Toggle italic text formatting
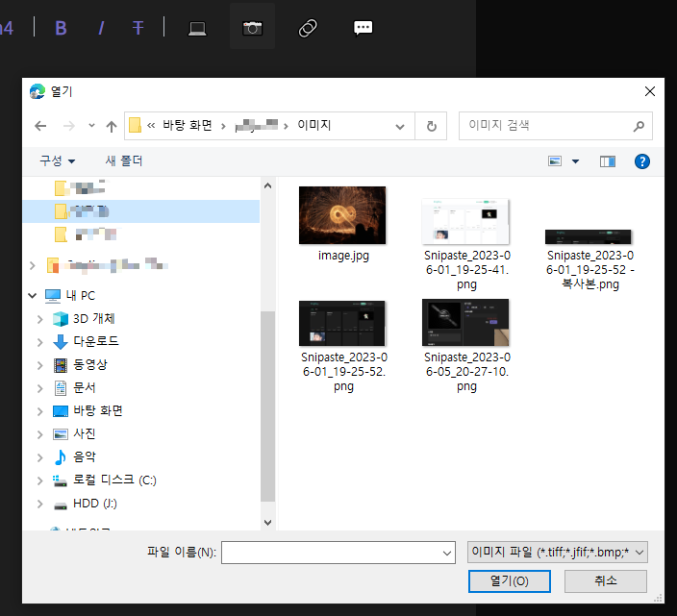This screenshot has height=616, width=677. click(101, 28)
